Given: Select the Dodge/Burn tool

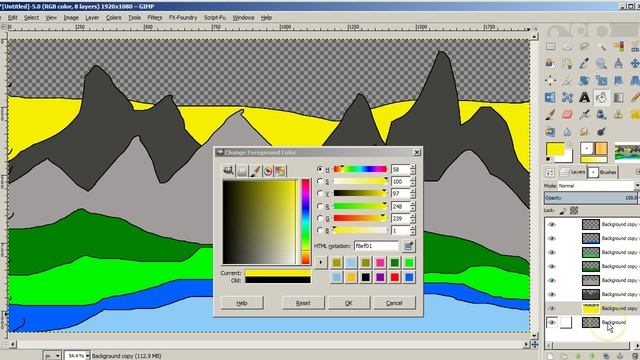Looking at the screenshot, I should [601, 132].
